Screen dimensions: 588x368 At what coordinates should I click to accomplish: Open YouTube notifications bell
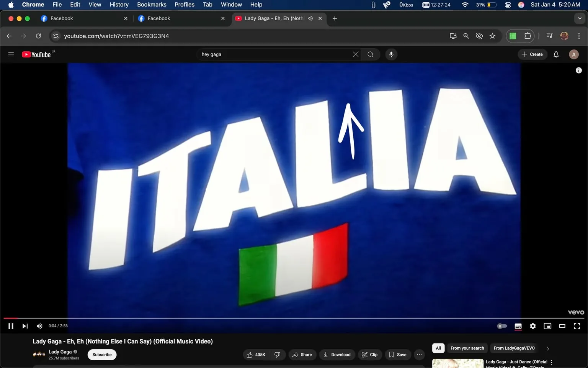tap(555, 54)
